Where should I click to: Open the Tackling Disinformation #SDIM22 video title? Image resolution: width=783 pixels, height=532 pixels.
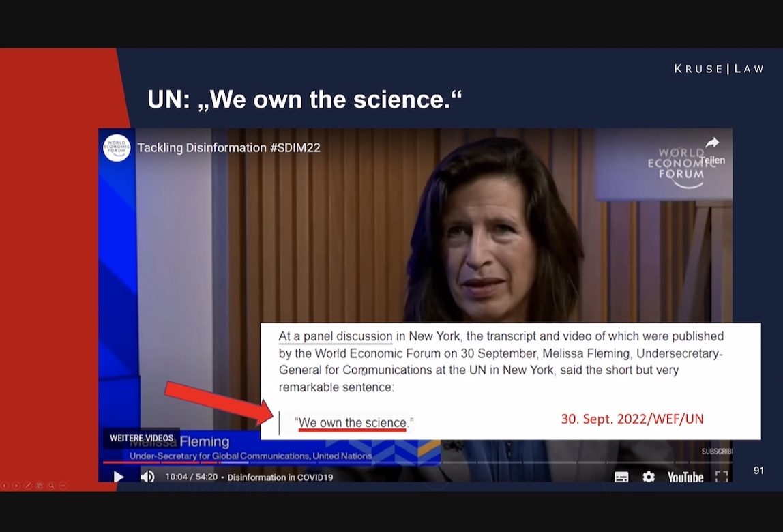coord(228,148)
